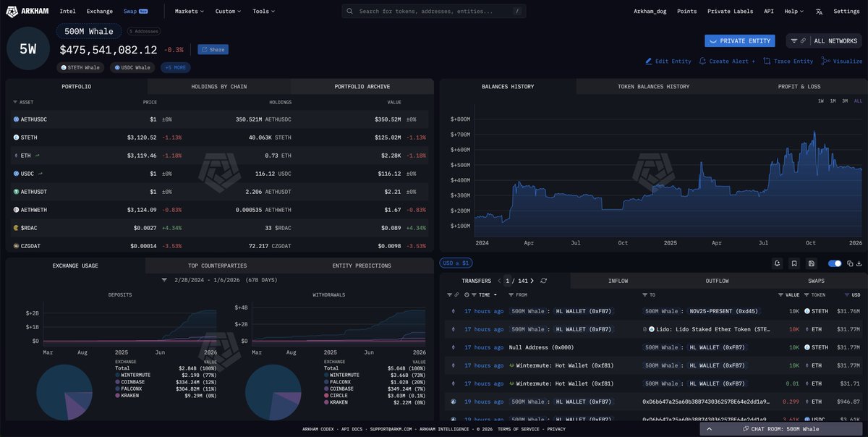The height and width of the screenshot is (437, 868).
Task: Click the copy icon beside download
Action: 850,264
